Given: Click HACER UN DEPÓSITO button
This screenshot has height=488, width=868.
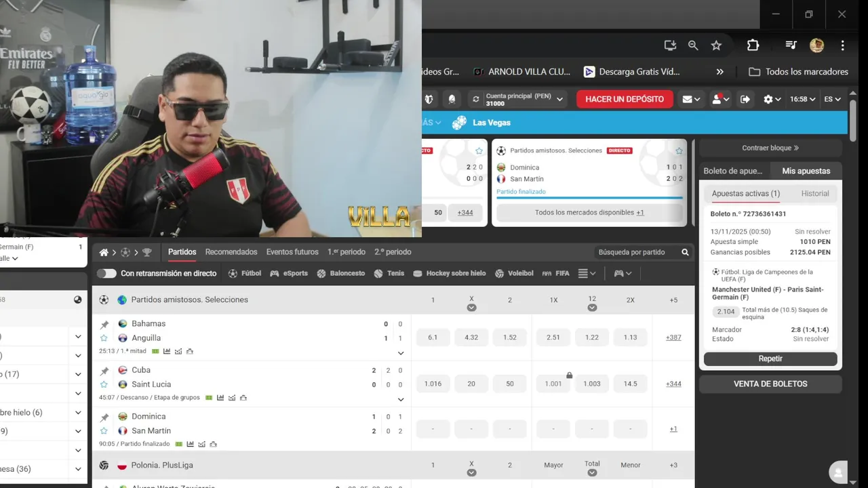Looking at the screenshot, I should pos(625,99).
